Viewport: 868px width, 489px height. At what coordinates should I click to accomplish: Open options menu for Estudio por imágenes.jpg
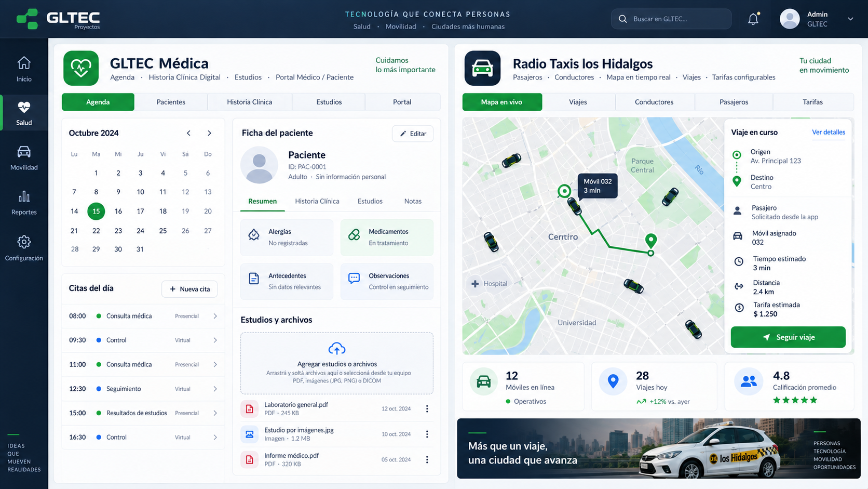(x=427, y=434)
